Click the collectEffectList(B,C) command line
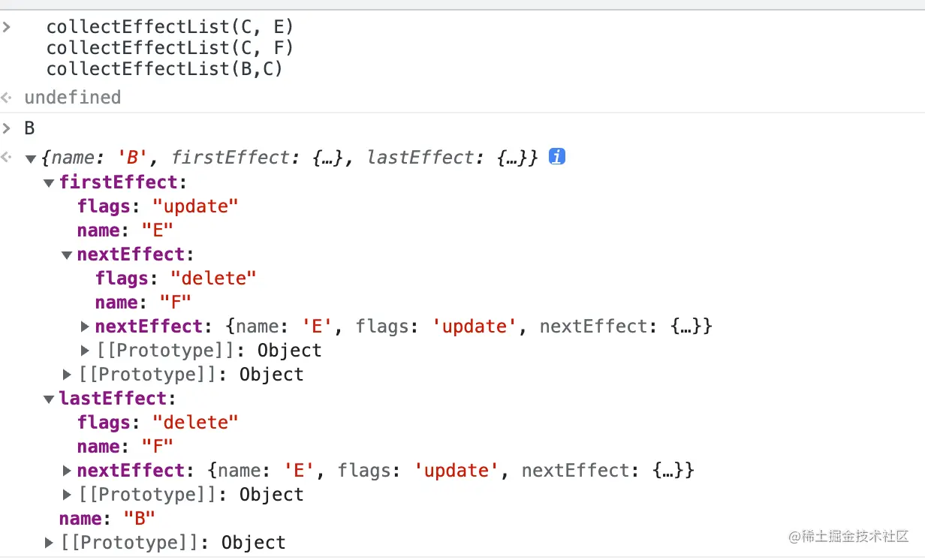The image size is (925, 560). 164,69
